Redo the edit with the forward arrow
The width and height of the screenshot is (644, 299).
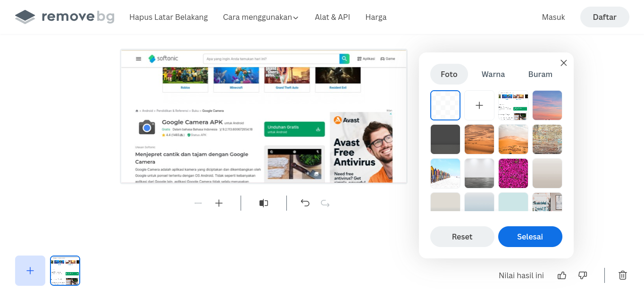325,203
